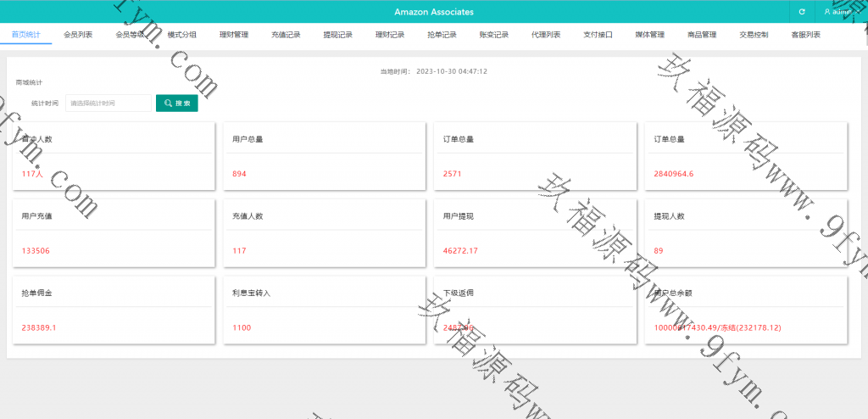Switch to the 充值记录 tab
This screenshot has height=419, width=868.
tap(287, 35)
